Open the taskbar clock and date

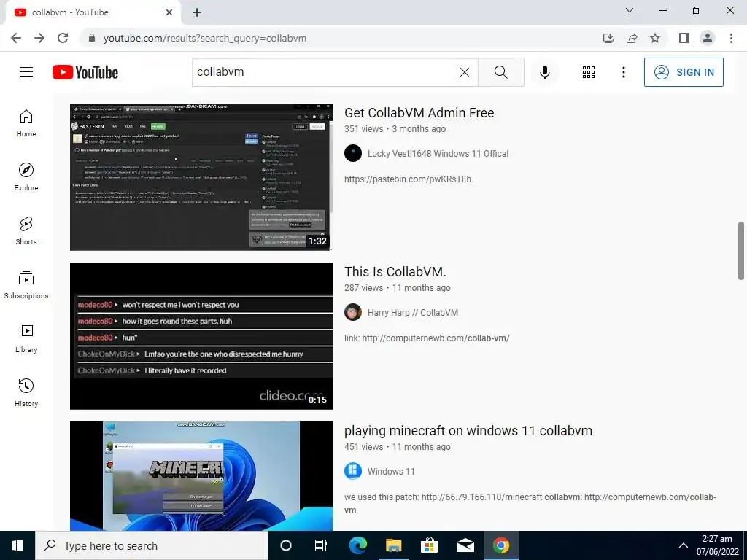718,545
